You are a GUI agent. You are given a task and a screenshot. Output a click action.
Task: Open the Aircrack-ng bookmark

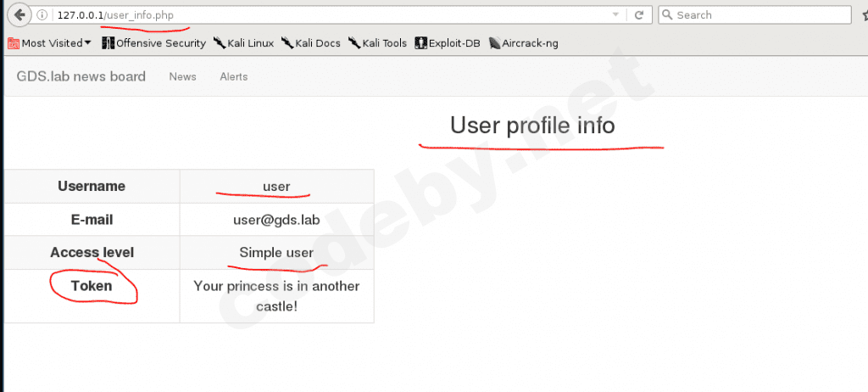click(523, 42)
